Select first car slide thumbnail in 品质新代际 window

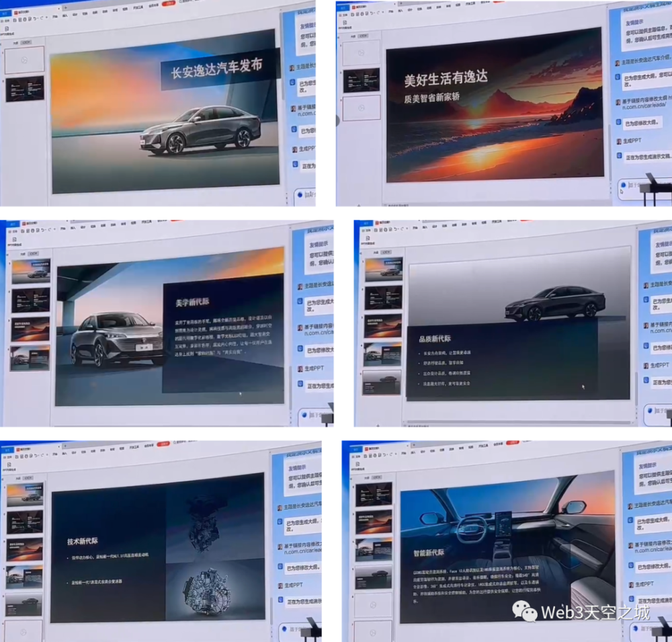point(384,270)
